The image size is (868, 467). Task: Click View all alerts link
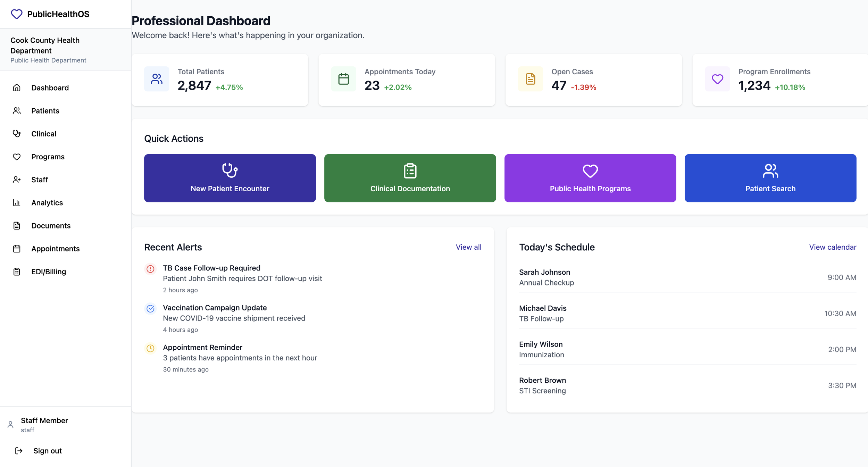tap(468, 247)
